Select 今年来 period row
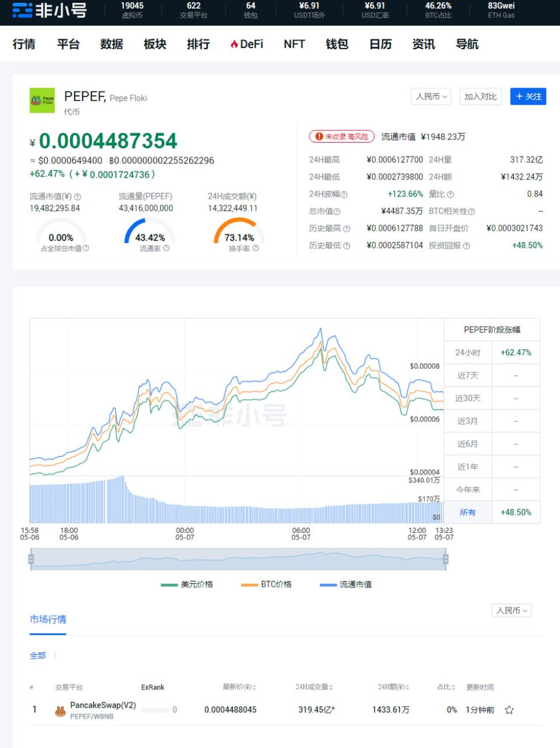The image size is (560, 748). point(492,490)
